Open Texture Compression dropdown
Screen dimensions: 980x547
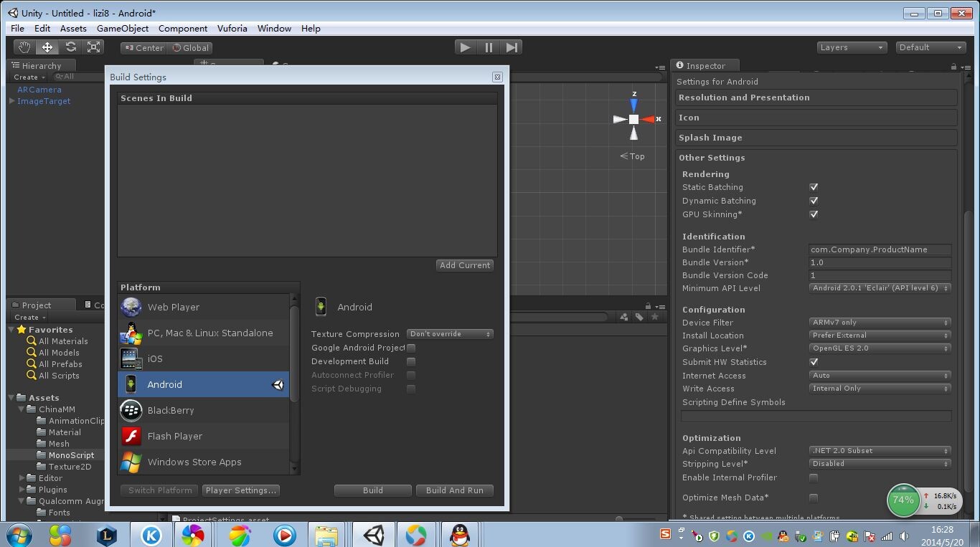coord(450,334)
